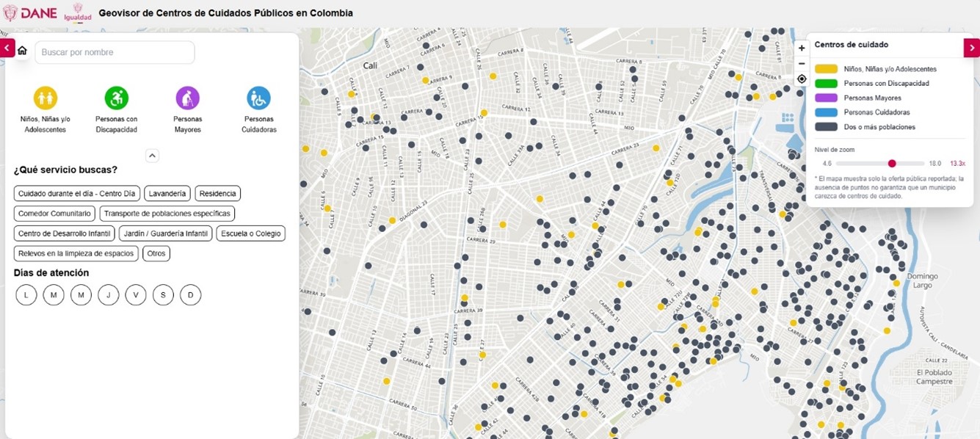Screen dimensions: 980x439
Task: Collapse the left sidebar with red arrow
Action: (x=7, y=48)
